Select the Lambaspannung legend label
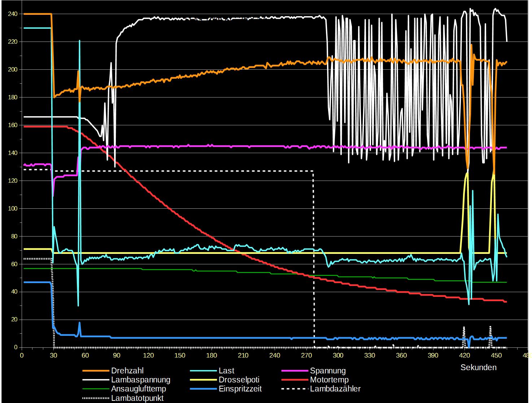Screen dimensions: 532x403 point(140,380)
